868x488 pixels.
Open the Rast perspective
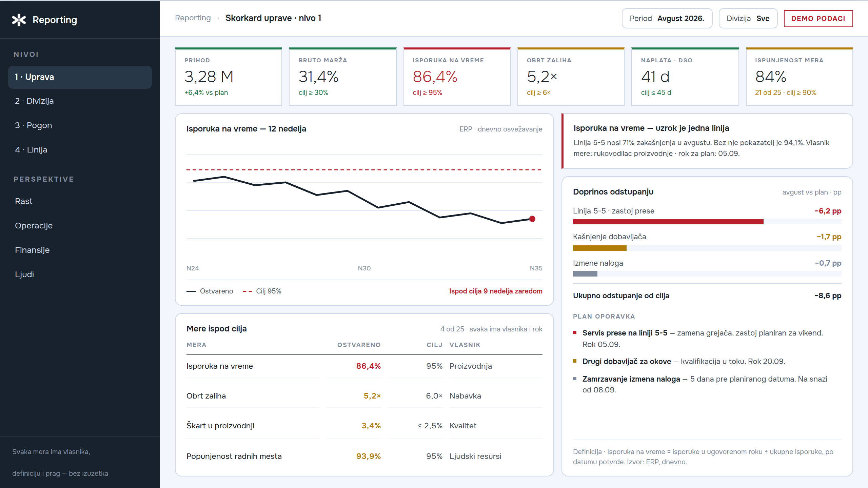click(x=80, y=201)
